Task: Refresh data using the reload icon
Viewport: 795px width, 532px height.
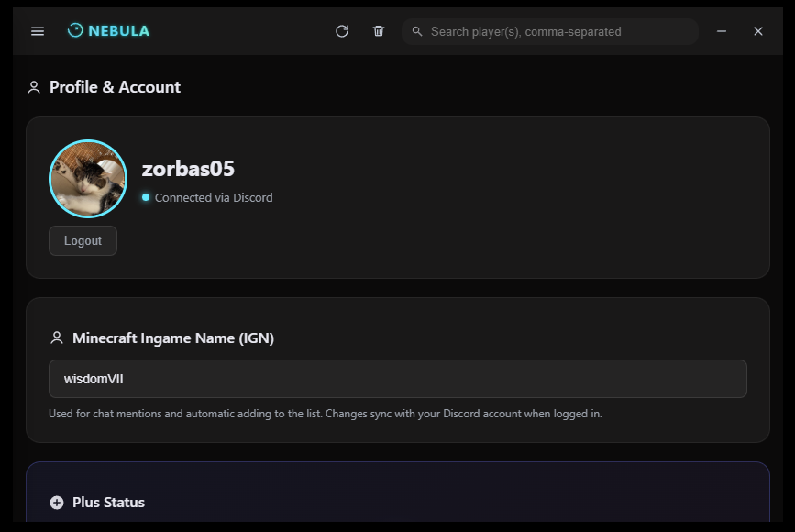Action: (x=342, y=30)
